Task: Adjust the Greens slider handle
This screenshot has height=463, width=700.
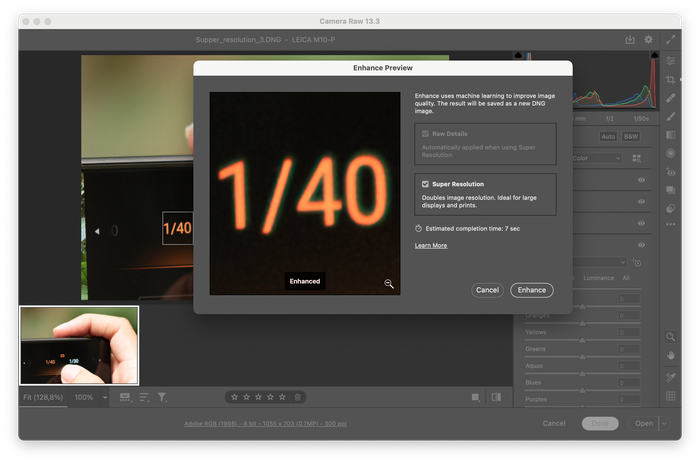Action: point(582,357)
